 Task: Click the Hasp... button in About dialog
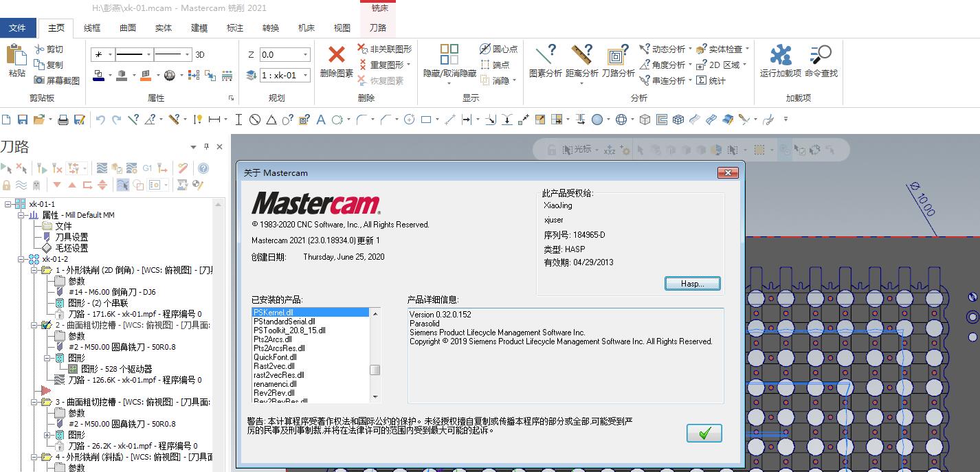click(x=693, y=283)
